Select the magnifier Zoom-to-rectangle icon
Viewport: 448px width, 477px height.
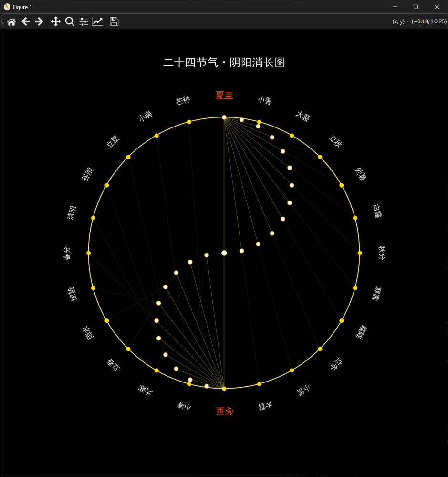tap(70, 21)
